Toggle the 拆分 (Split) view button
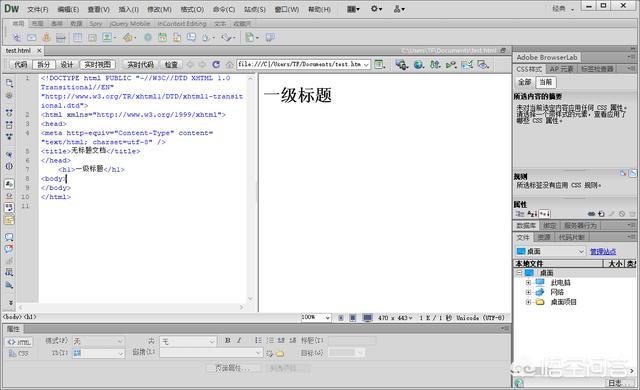 pos(44,64)
